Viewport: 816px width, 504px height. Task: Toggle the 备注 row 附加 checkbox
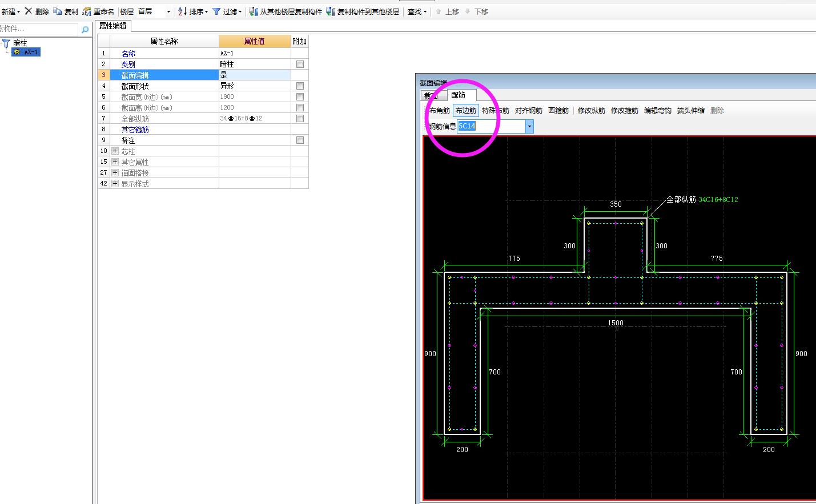coord(300,140)
